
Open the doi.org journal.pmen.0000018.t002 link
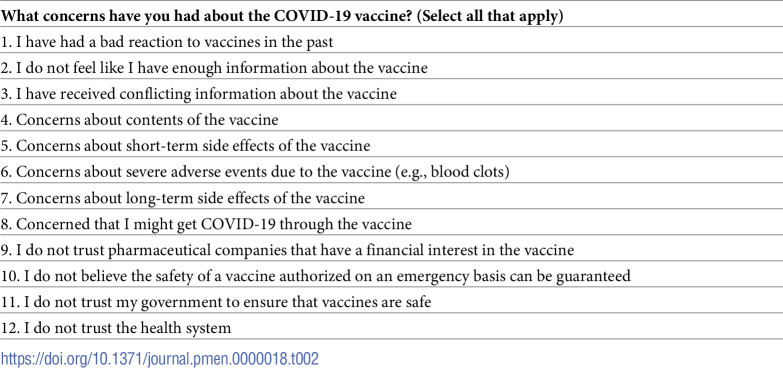click(159, 359)
